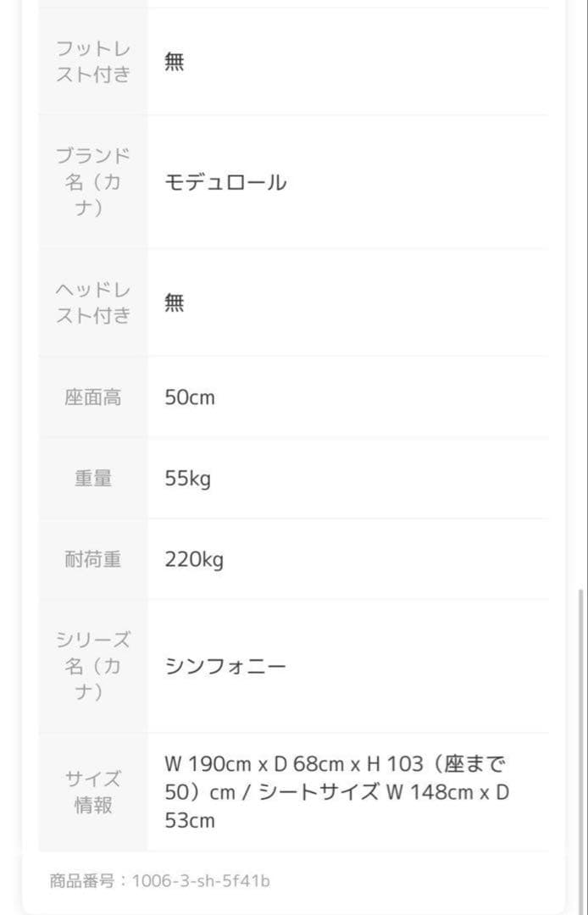Viewport: 588px width, 915px height.
Task: Select the brand name モデュロール
Action: click(x=225, y=182)
